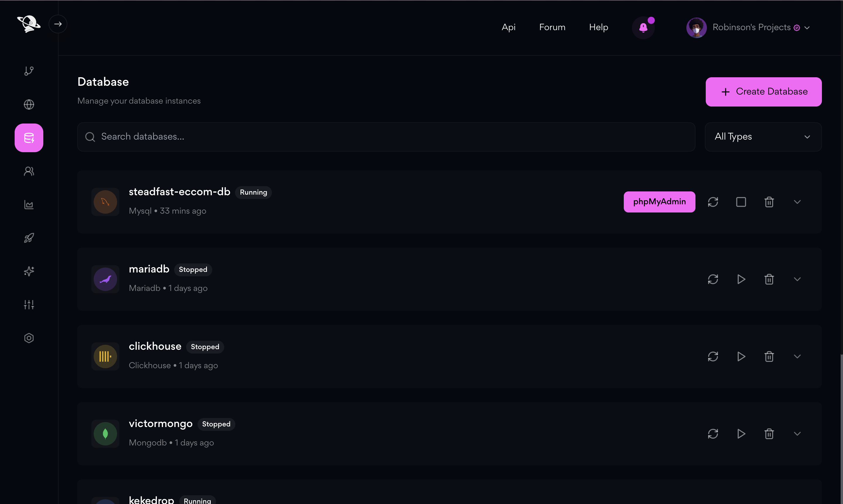843x504 pixels.
Task: Open All Types filter dropdown
Action: click(x=763, y=137)
